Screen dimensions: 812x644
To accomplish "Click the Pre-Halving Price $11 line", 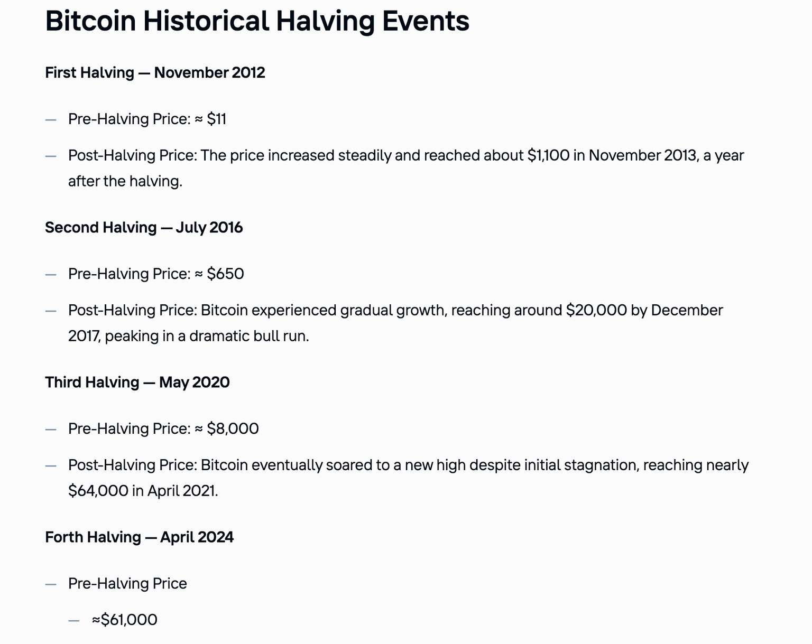I will (147, 119).
